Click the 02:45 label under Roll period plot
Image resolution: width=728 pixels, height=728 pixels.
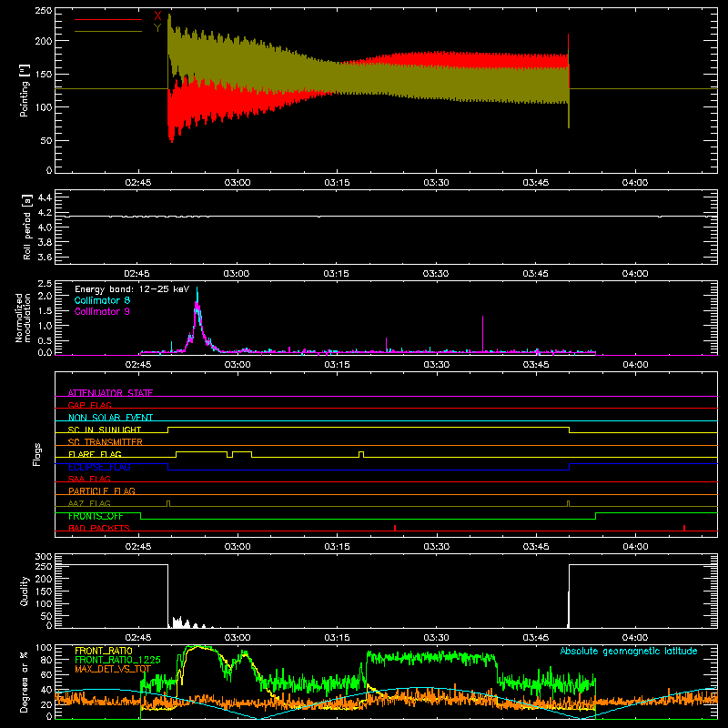[137, 274]
